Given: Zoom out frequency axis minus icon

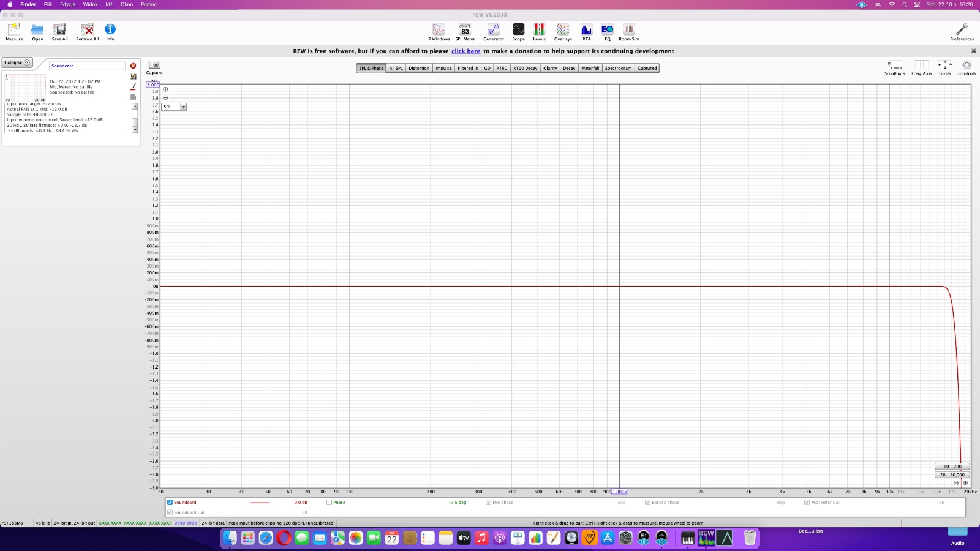Looking at the screenshot, I should tap(956, 483).
